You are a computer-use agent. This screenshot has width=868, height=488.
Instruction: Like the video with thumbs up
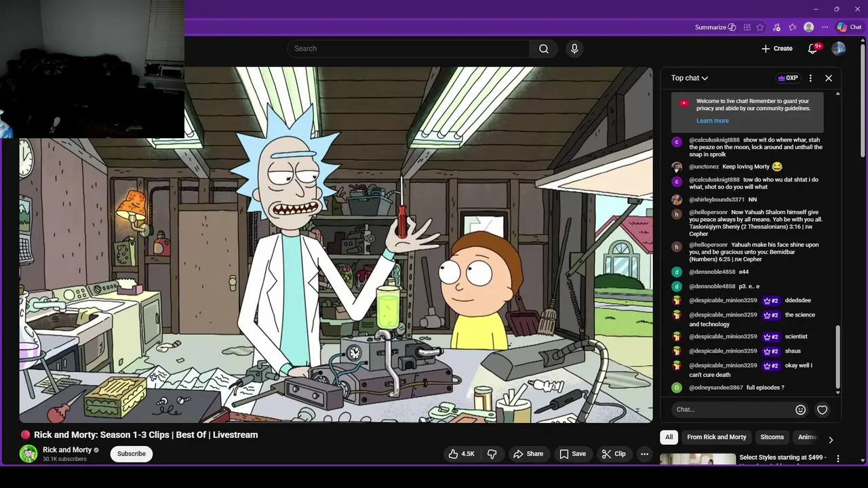point(461,454)
